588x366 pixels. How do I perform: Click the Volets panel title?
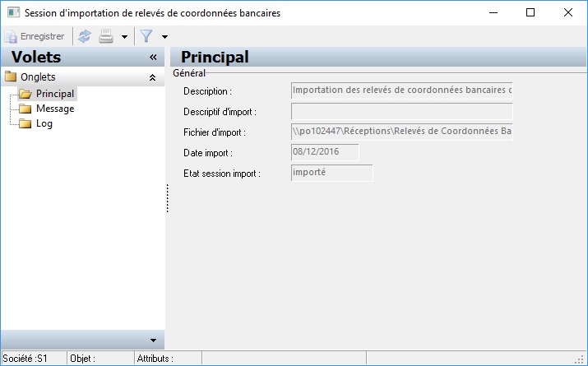36,57
